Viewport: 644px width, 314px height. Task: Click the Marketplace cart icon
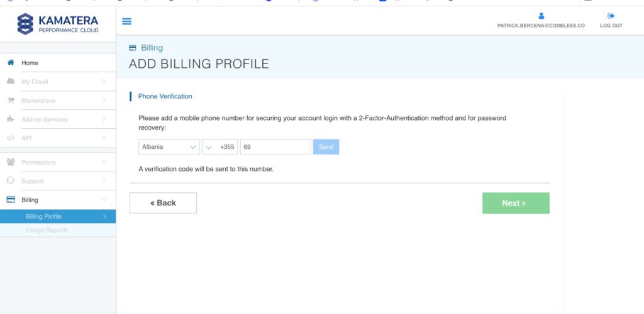10,100
